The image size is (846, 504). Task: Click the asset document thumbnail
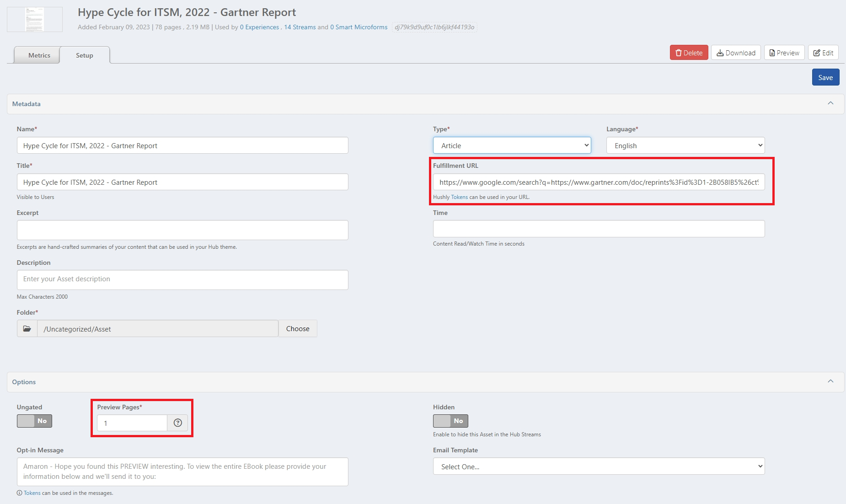(x=35, y=19)
